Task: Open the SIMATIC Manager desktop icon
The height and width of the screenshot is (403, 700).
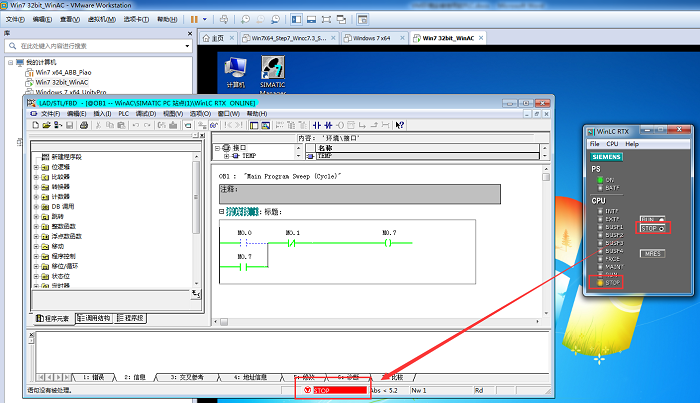Action: click(273, 74)
